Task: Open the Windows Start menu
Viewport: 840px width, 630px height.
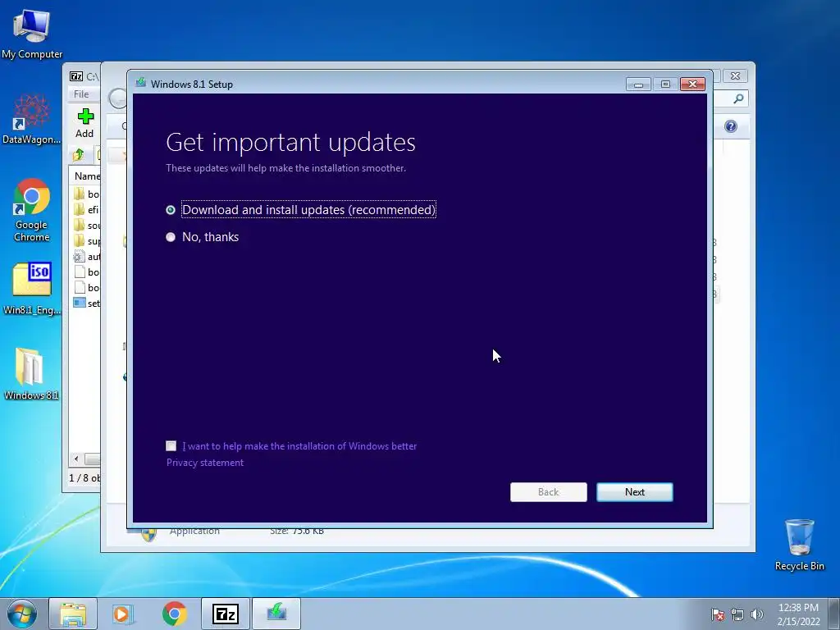Action: click(x=22, y=614)
